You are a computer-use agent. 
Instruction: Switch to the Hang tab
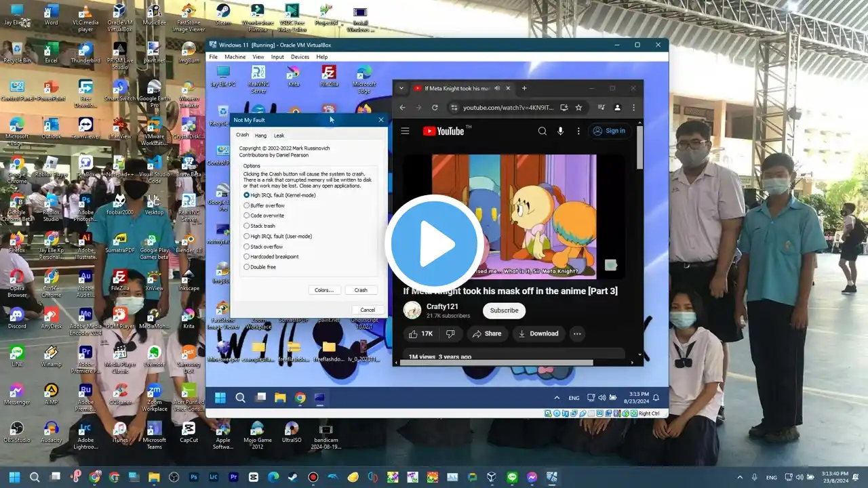click(x=260, y=136)
